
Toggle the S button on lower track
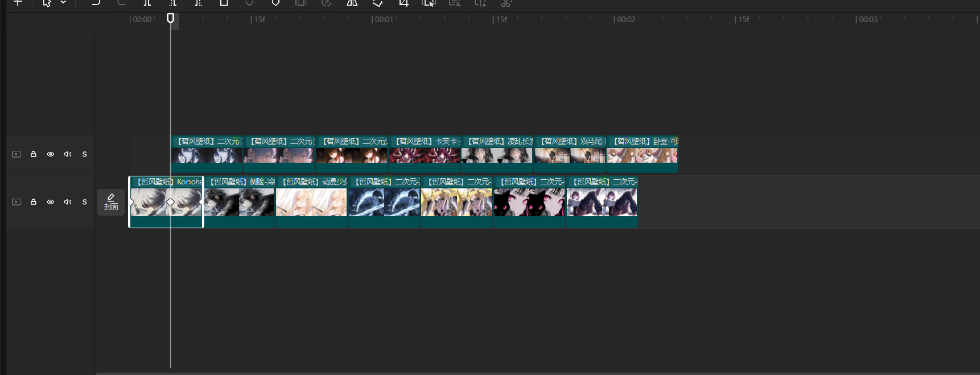pyautogui.click(x=85, y=202)
